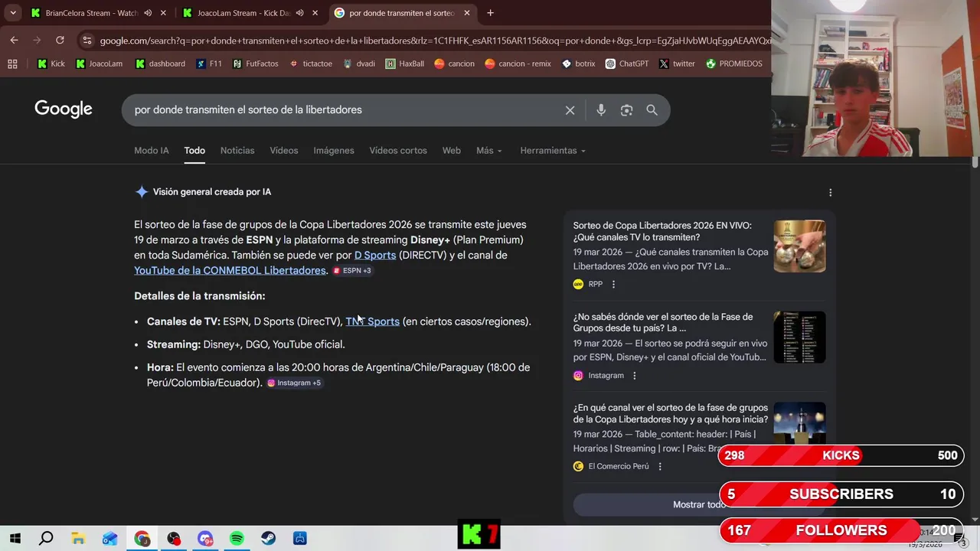
Task: Open ChatGPT bookmark
Action: click(x=627, y=64)
